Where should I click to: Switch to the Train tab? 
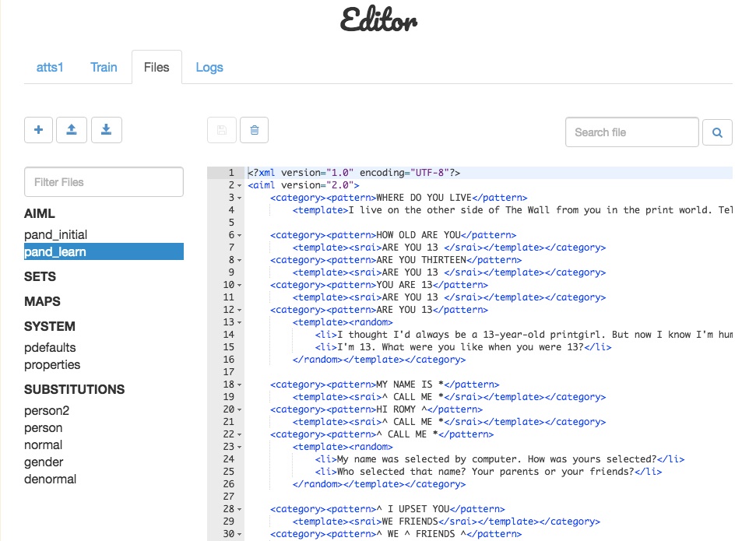pyautogui.click(x=104, y=67)
